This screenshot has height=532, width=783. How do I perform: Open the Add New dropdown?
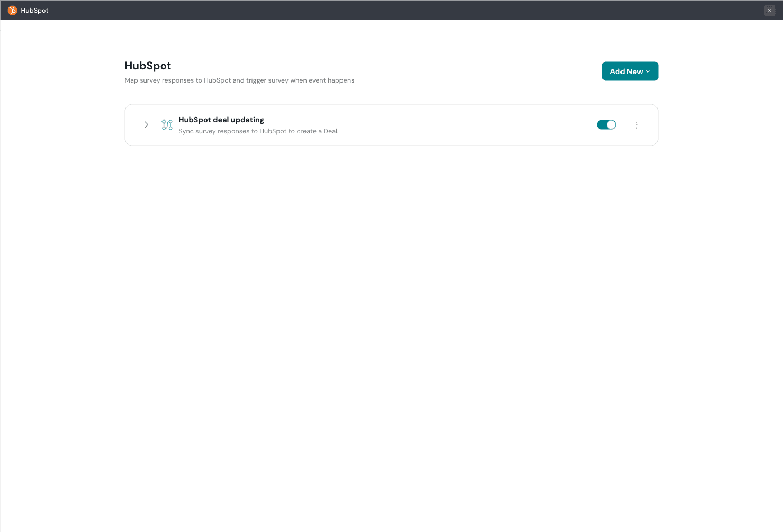point(630,71)
